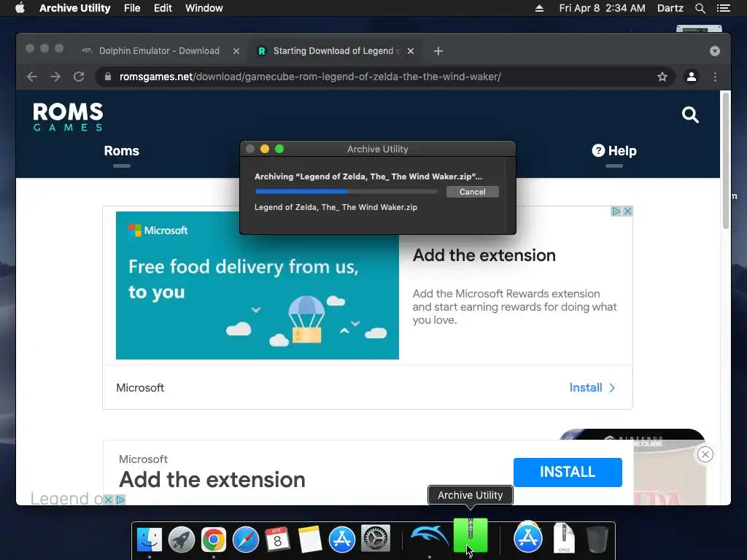The width and height of the screenshot is (747, 560).
Task: Expand the Chrome tab search dropdown
Action: (714, 51)
